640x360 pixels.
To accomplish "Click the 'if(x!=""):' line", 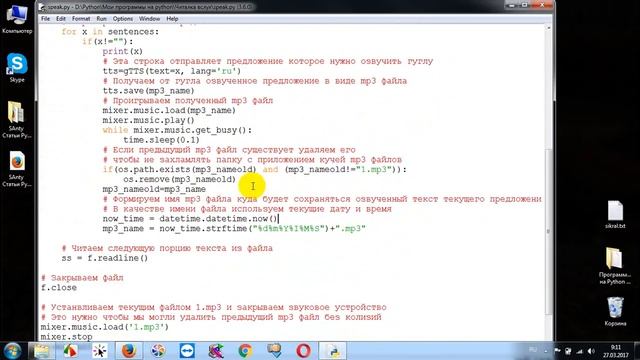I will click(x=107, y=42).
